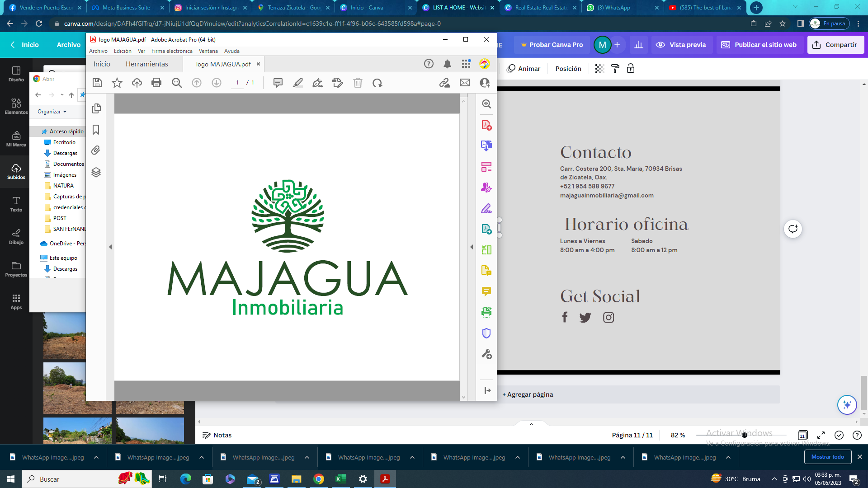This screenshot has width=868, height=488.
Task: Click Acrobat page number input field
Action: coord(237,83)
